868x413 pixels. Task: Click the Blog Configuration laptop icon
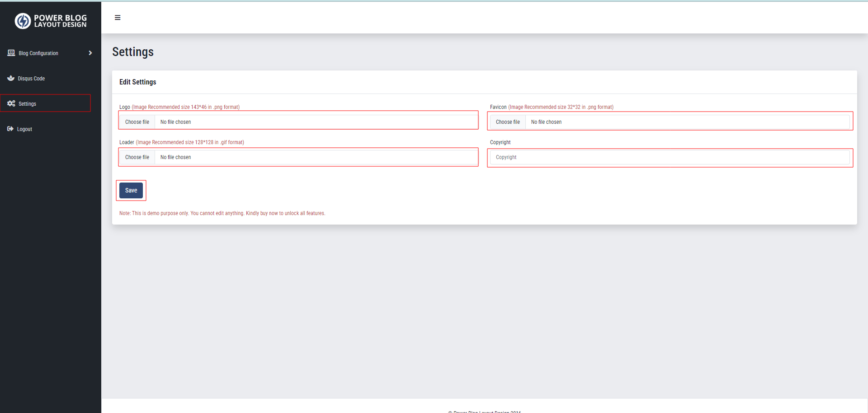pos(11,53)
